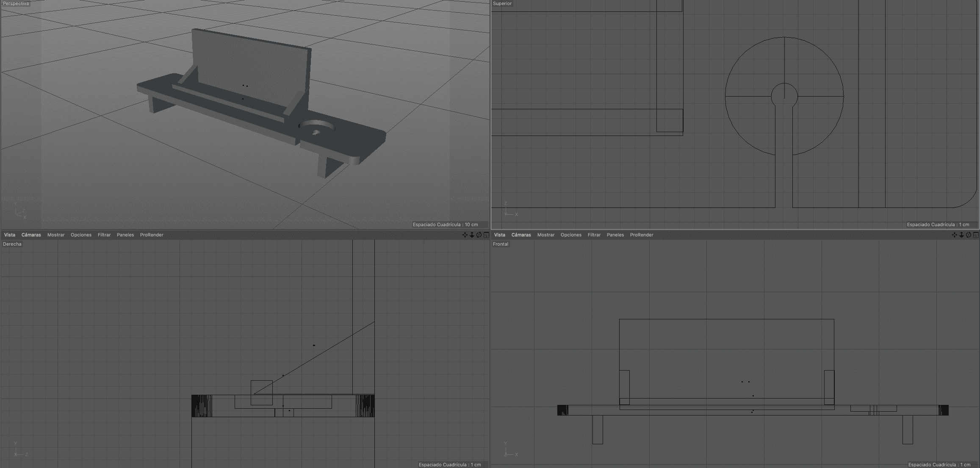Image resolution: width=980 pixels, height=468 pixels.
Task: Click zoom camera icon in Derecha viewport
Action: point(472,235)
